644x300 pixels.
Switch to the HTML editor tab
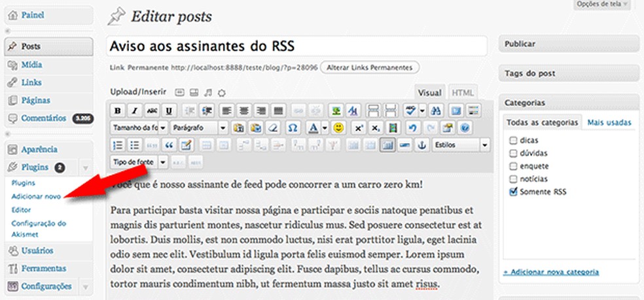[463, 93]
